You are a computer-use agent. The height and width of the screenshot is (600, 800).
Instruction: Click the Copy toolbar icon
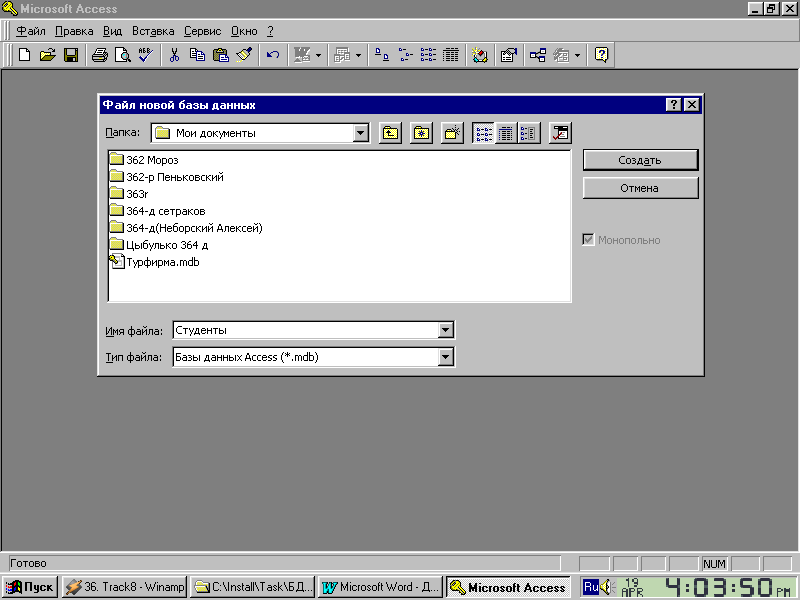(x=197, y=55)
